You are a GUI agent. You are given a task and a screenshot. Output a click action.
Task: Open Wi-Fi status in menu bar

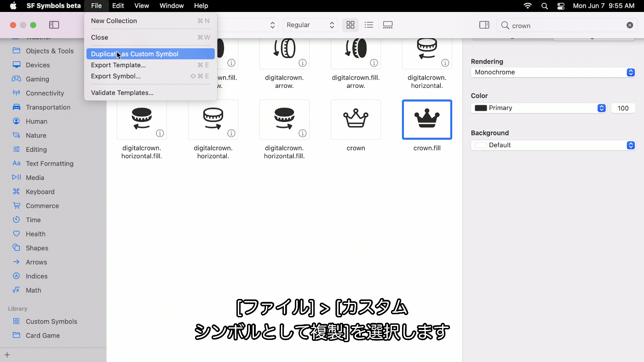[x=528, y=6]
